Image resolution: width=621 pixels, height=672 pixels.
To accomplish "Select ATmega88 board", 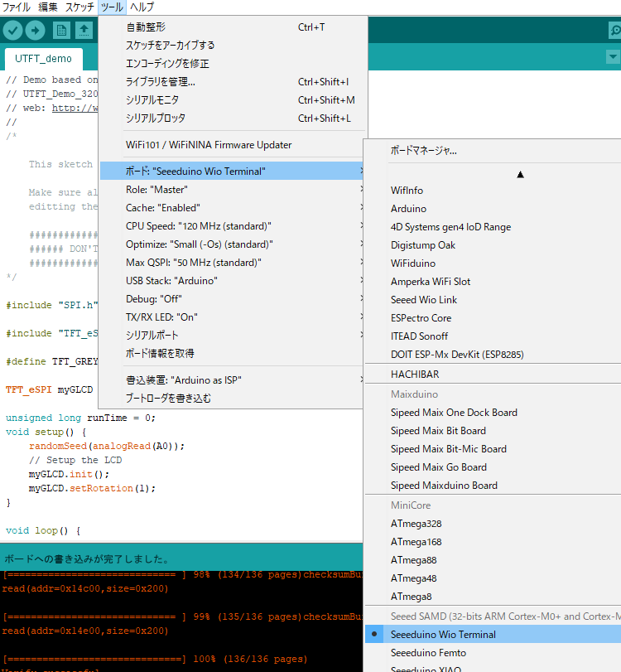I will [x=493, y=560].
